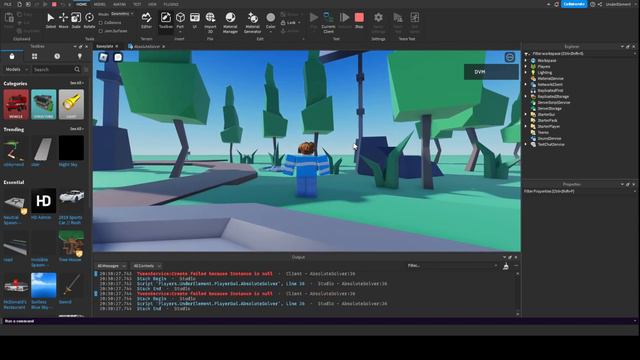
Task: Toggle the Collisions checkbox
Action: 101,23
